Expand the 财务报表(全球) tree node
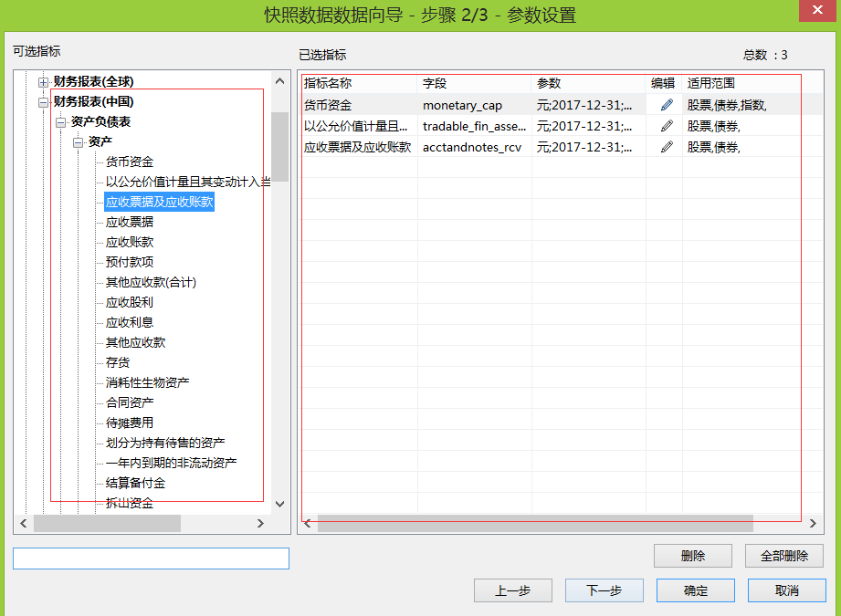The width and height of the screenshot is (841, 616). click(x=43, y=82)
